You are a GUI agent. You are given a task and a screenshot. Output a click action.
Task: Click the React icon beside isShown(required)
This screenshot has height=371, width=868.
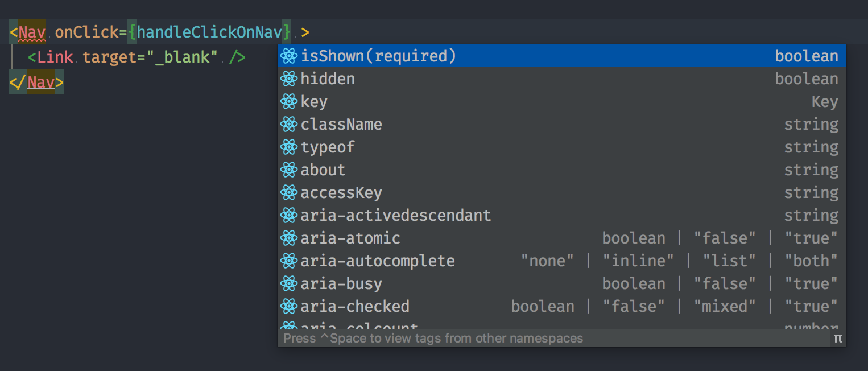[290, 56]
